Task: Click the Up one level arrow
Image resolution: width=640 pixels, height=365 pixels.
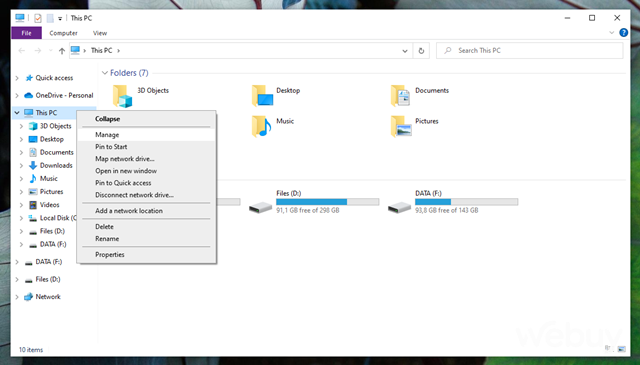Action: (x=62, y=51)
